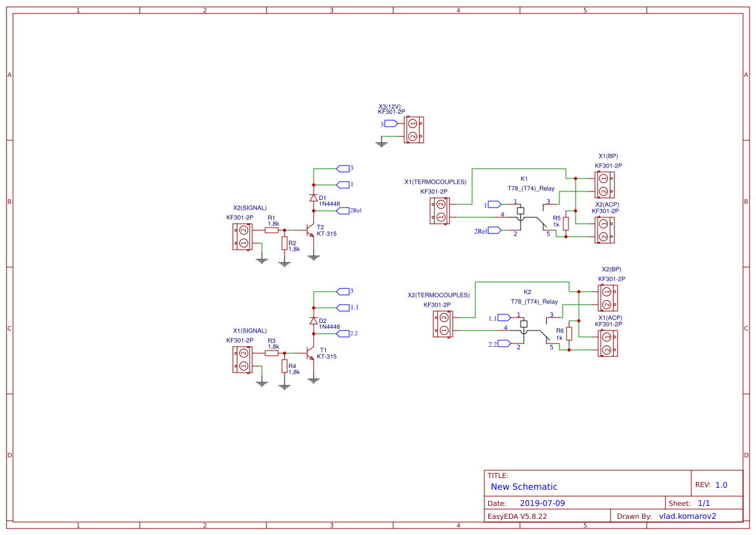Click the X1(BP) terminal block symbol

point(605,185)
